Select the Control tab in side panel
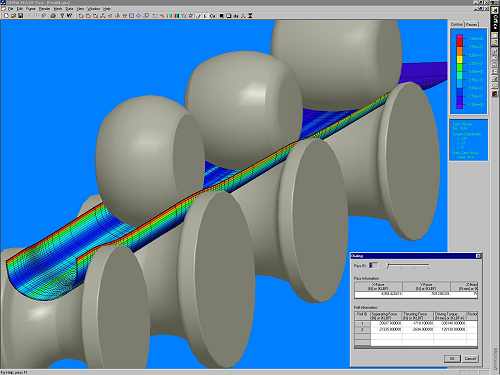The width and height of the screenshot is (500, 375). pyautogui.click(x=457, y=24)
